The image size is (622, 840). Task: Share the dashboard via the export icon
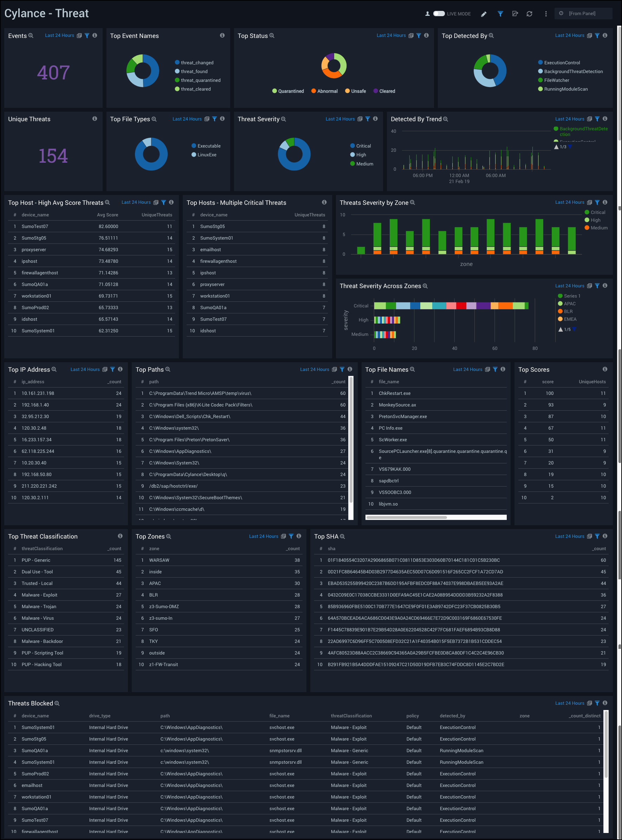pyautogui.click(x=515, y=14)
